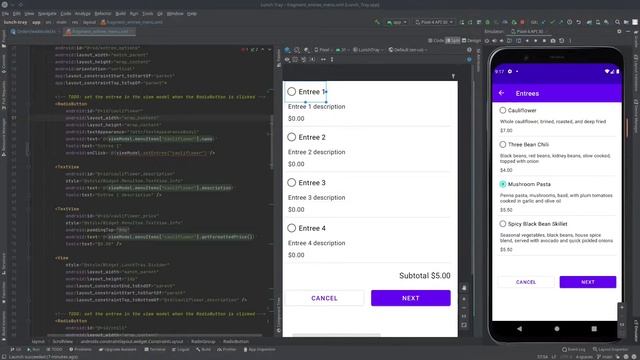The width and height of the screenshot is (640, 360).
Task: Select the Entree 2 radio button in the layout preview
Action: coord(291,137)
